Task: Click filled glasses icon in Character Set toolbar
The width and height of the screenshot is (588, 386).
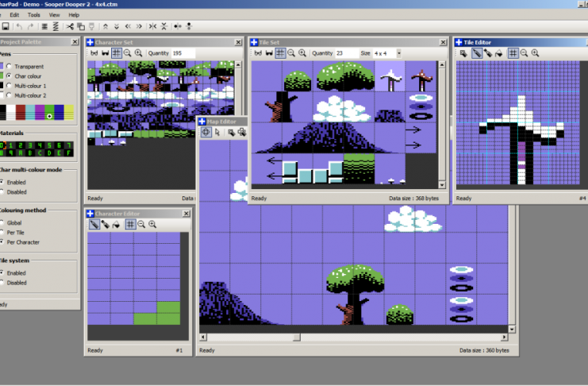Action: click(x=106, y=53)
